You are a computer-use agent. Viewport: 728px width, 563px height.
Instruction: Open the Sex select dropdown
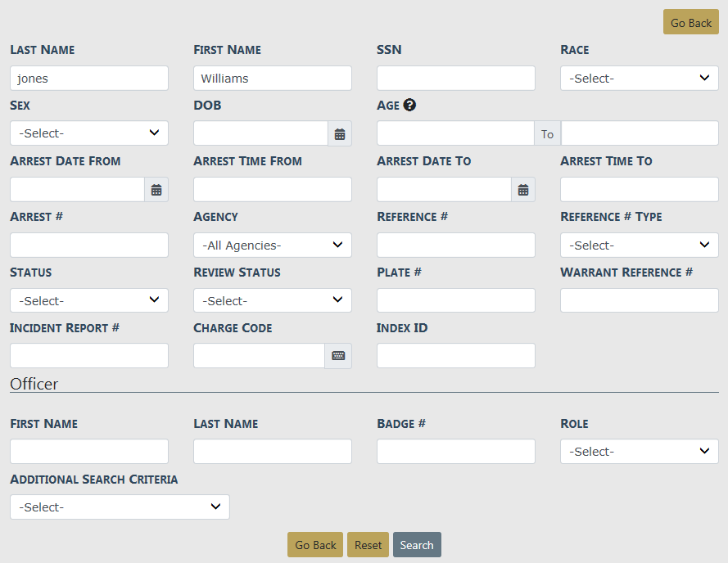pyautogui.click(x=89, y=133)
